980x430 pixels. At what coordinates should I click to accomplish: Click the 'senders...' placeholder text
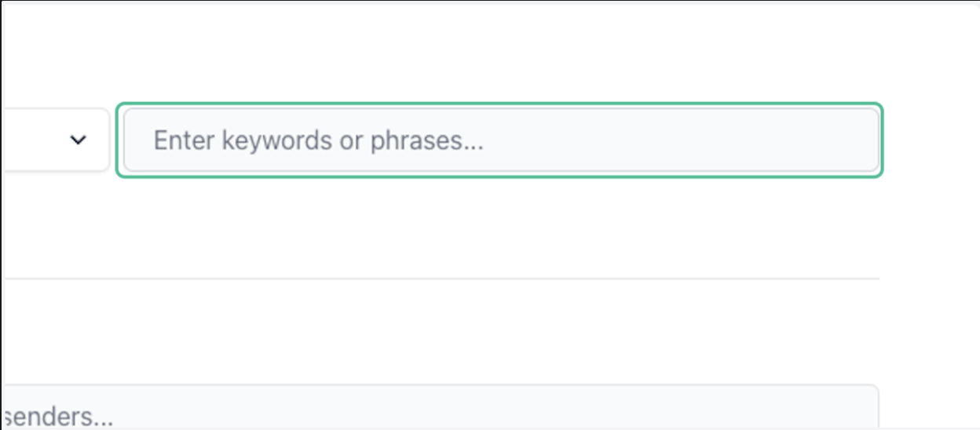[x=58, y=417]
